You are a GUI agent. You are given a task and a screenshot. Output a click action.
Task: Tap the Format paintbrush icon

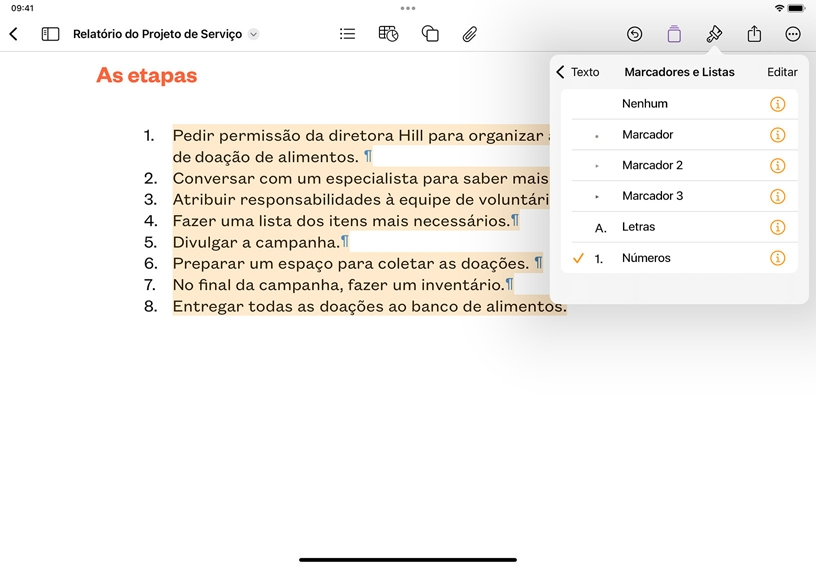point(714,34)
